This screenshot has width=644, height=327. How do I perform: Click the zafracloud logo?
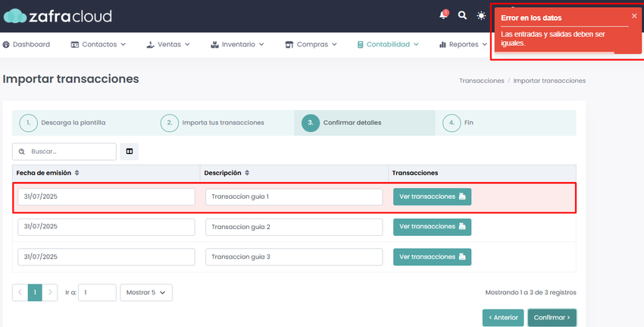tap(58, 16)
